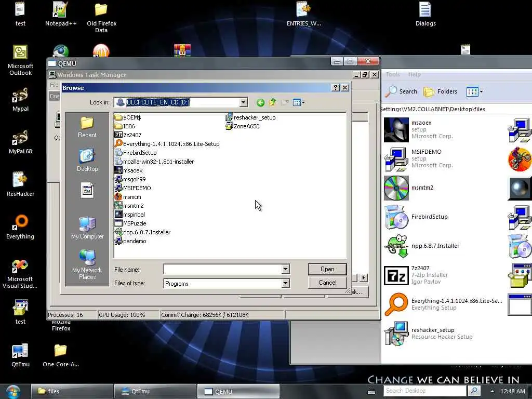
Task: Expand the Look in drive dropdown
Action: point(243,102)
